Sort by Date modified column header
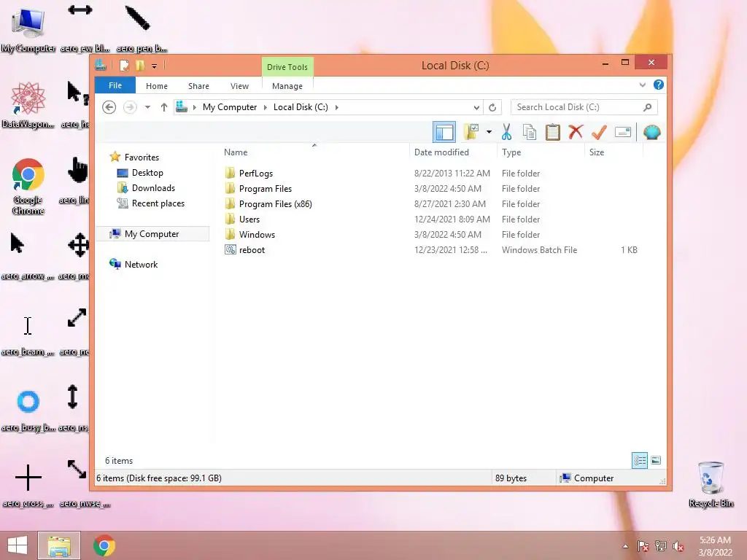 (441, 152)
